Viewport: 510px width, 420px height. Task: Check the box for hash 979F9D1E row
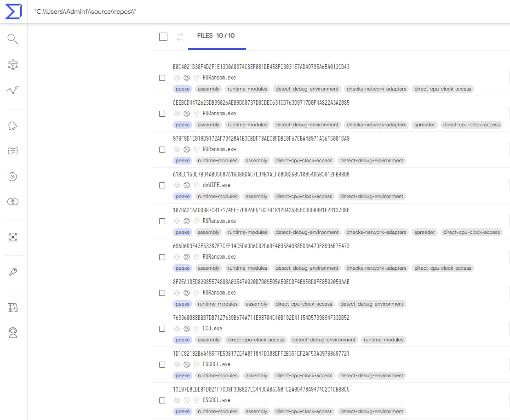162,149
